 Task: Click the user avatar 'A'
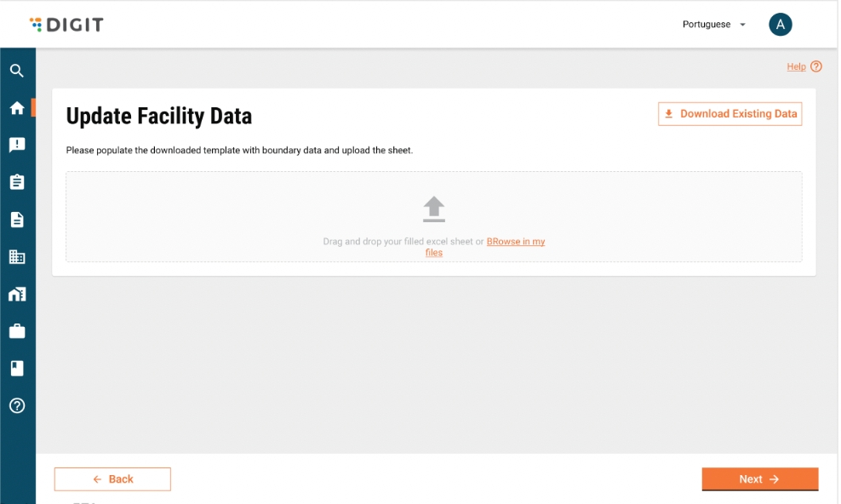781,25
